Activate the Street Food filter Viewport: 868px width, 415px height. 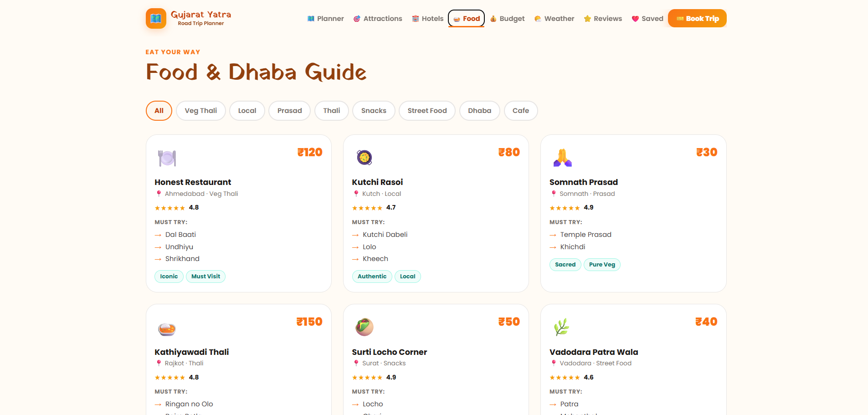(427, 111)
